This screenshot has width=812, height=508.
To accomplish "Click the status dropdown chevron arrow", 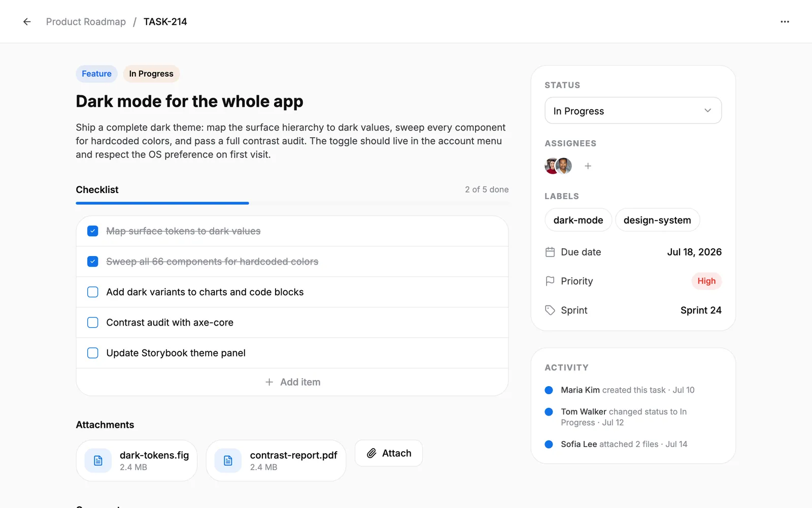I will point(707,111).
